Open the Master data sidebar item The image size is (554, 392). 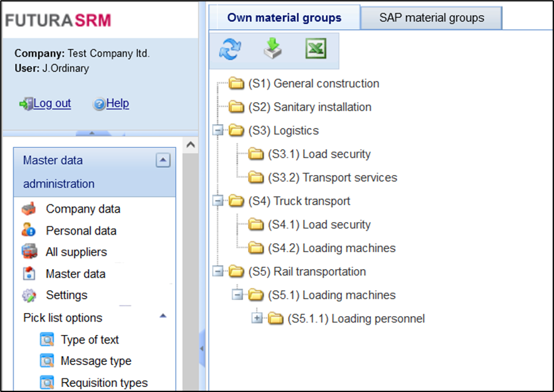pyautogui.click(x=75, y=274)
